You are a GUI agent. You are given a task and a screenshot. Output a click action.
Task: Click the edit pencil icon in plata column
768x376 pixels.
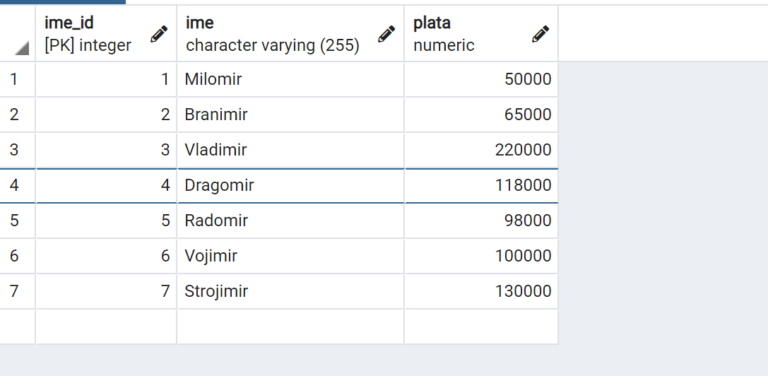coord(540,34)
